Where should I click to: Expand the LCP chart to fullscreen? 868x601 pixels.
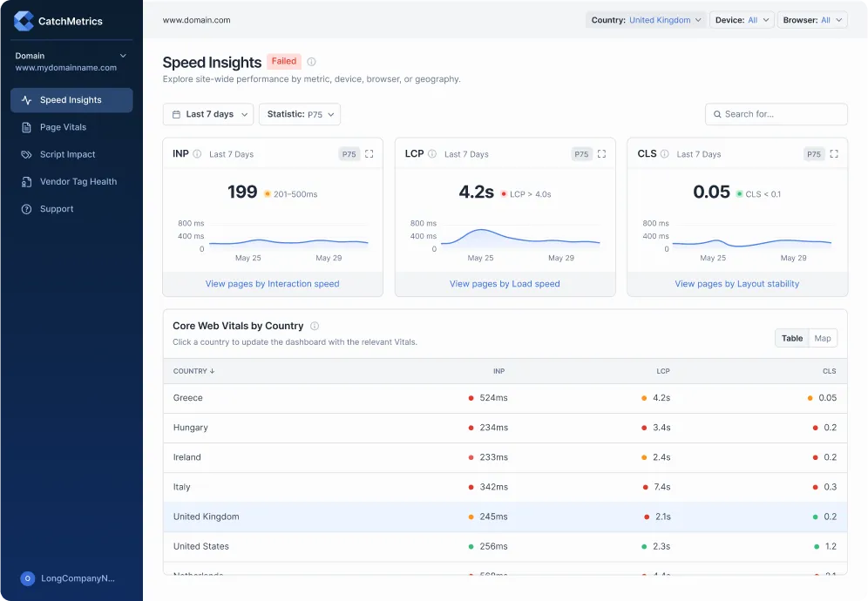601,154
